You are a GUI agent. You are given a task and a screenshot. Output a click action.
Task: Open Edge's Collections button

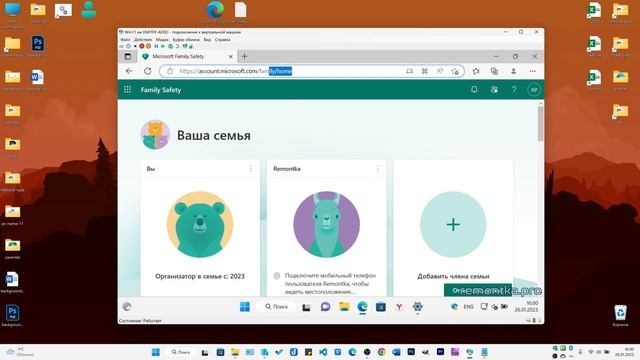click(x=494, y=71)
